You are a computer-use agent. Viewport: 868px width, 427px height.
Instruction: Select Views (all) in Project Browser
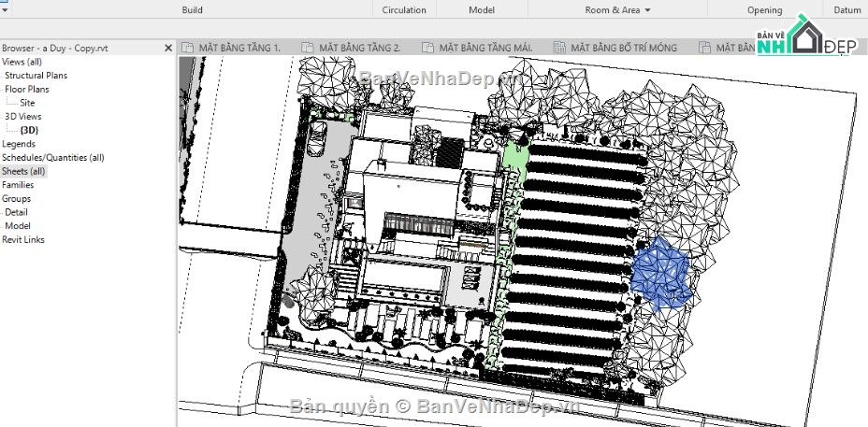[x=22, y=62]
